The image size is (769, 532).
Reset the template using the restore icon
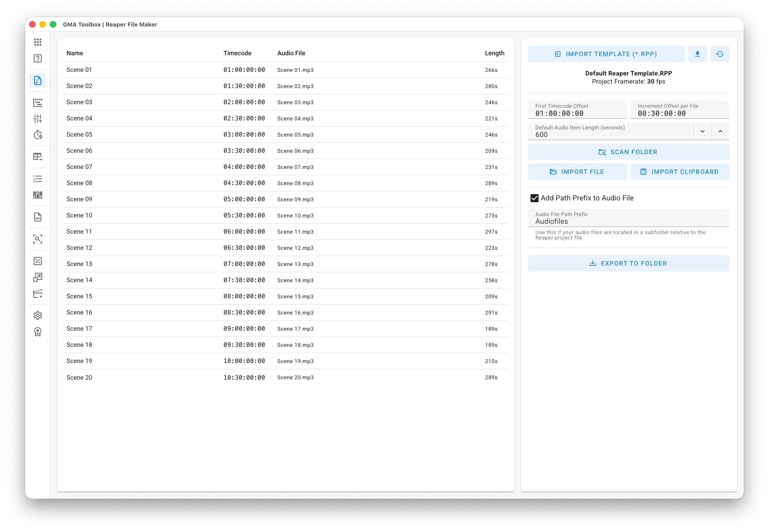pos(720,54)
